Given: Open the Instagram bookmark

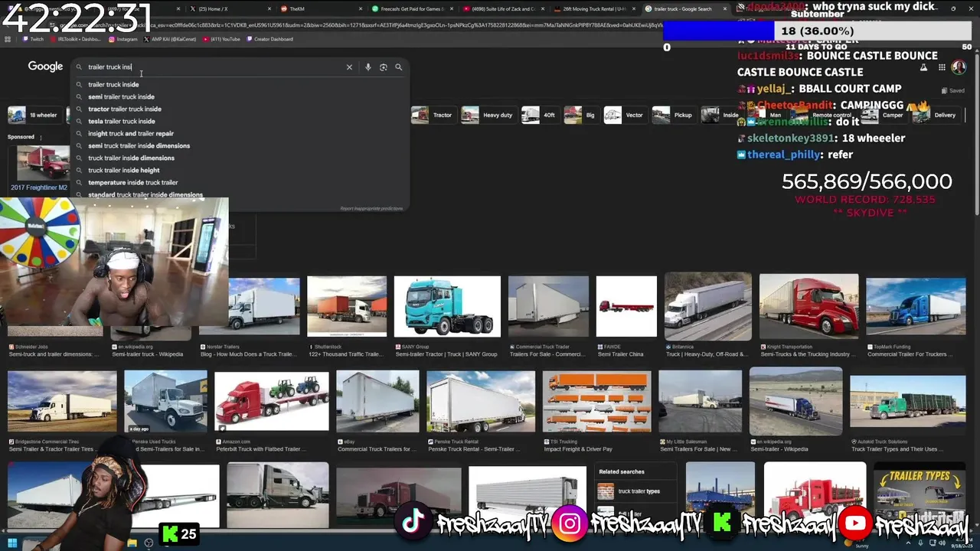Looking at the screenshot, I should pos(123,39).
